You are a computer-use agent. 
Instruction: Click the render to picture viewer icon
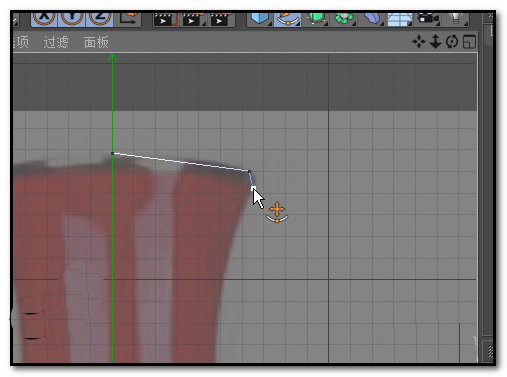point(193,19)
